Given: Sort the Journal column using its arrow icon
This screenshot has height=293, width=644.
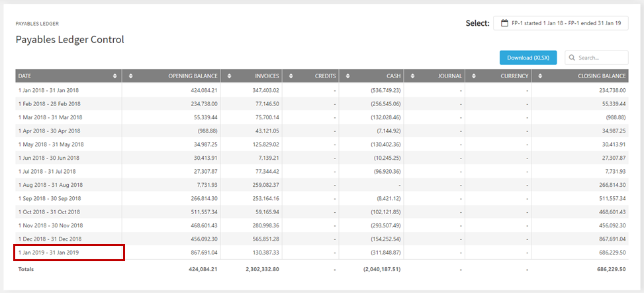Looking at the screenshot, I should click(413, 76).
